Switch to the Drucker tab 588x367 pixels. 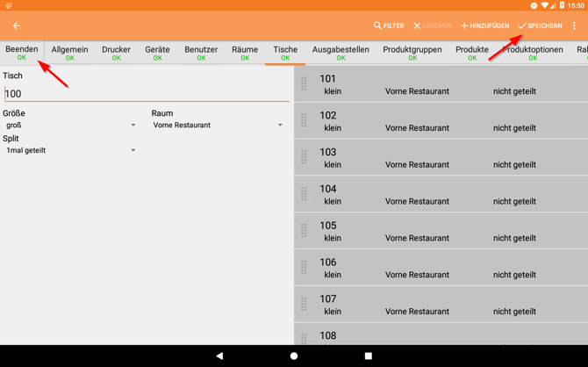116,53
